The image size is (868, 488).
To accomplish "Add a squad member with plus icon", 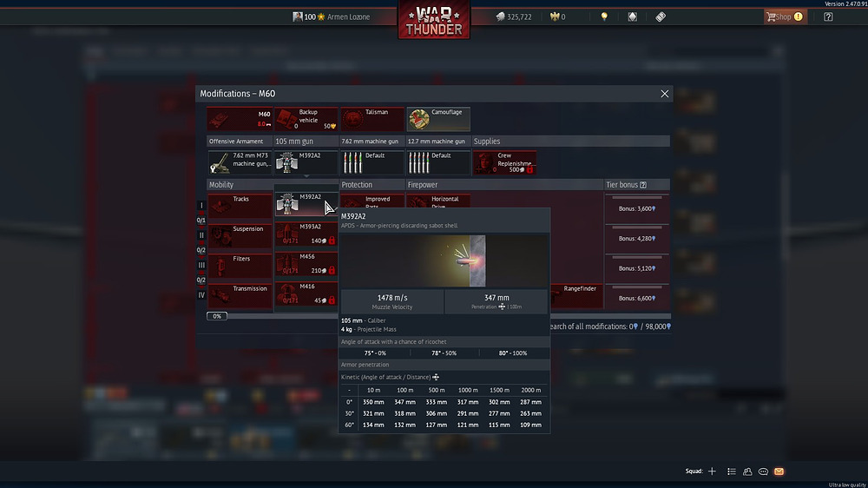I will (x=712, y=472).
